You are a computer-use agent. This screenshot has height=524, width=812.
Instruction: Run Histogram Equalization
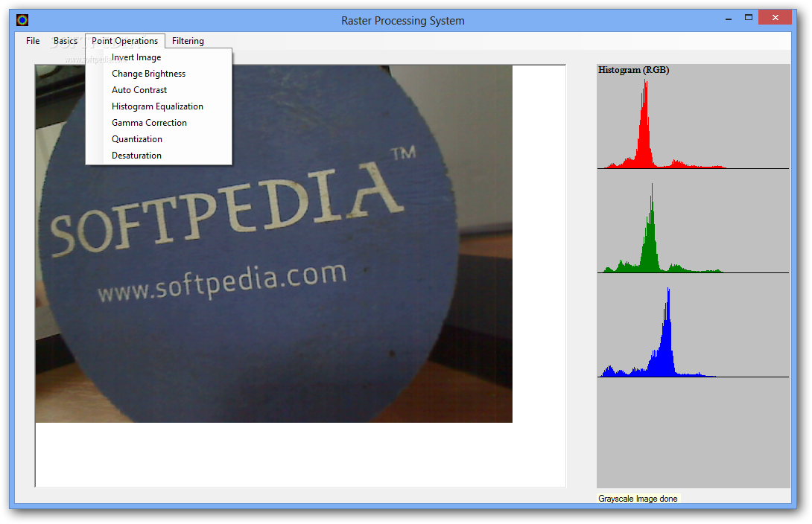[x=159, y=106]
